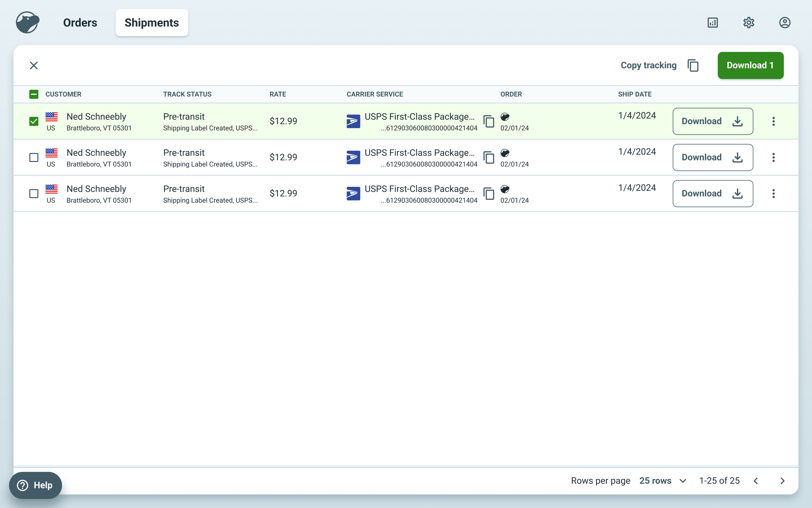Open the reports chart icon
This screenshot has height=508, width=812.
click(712, 23)
